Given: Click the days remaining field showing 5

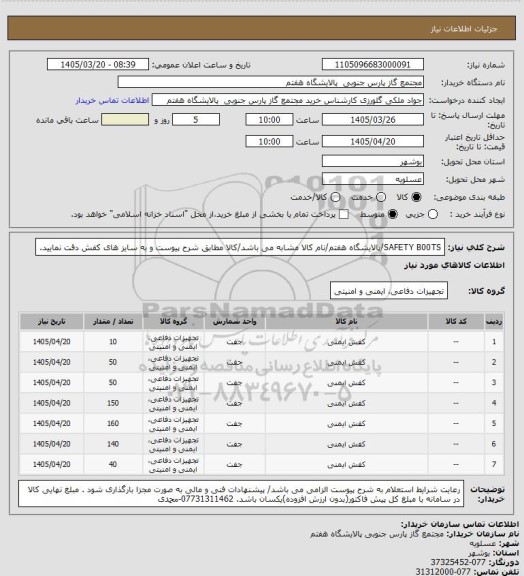Looking at the screenshot, I should pos(196,120).
